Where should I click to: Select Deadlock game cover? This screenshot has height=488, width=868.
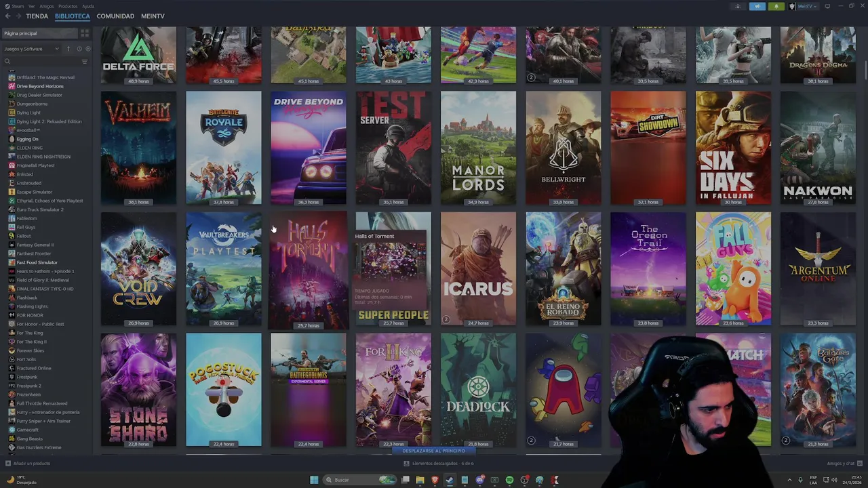478,390
